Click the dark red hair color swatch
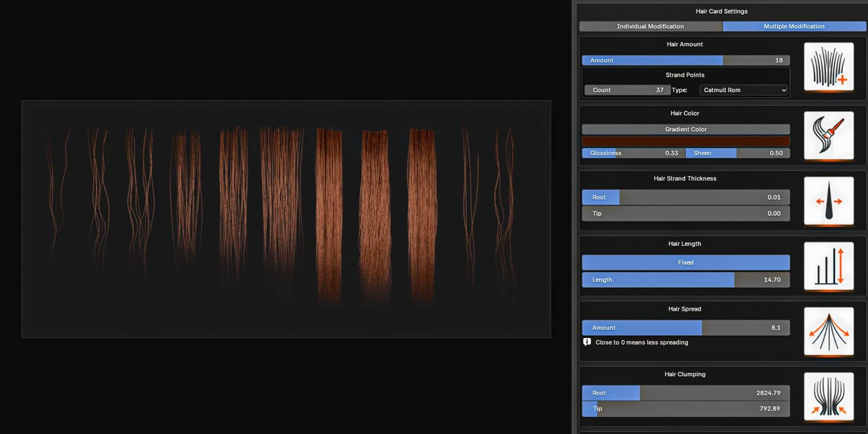This screenshot has height=434, width=868. (x=686, y=141)
